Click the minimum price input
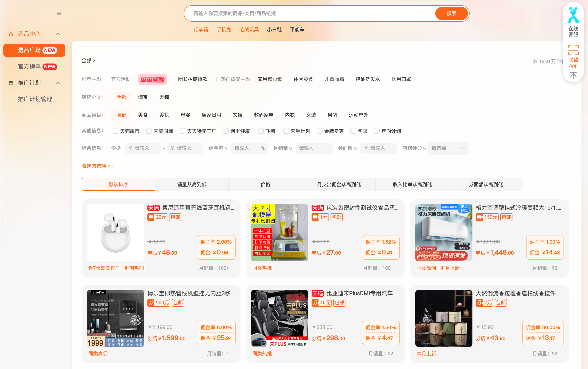 point(143,148)
